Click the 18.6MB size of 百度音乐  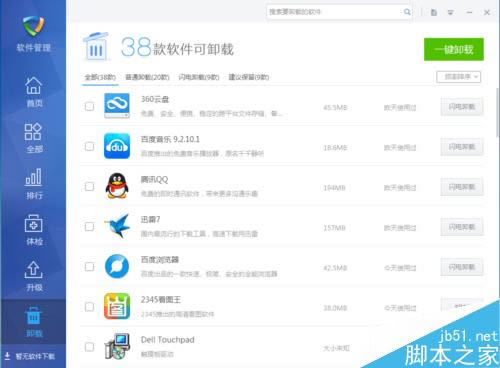335,147
